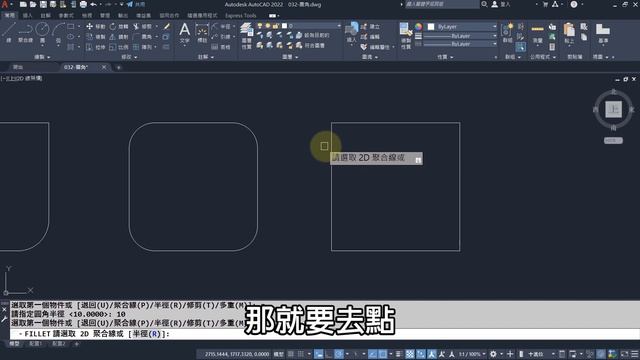Click the Plot printer icon in quick access toolbar

click(x=83, y=4)
